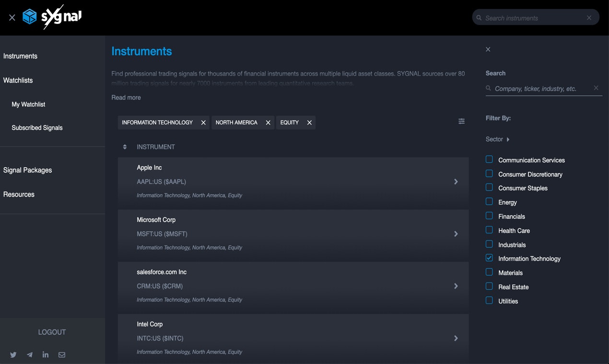The height and width of the screenshot is (364, 609).
Task: Open Watchlists in the sidebar
Action: click(18, 80)
